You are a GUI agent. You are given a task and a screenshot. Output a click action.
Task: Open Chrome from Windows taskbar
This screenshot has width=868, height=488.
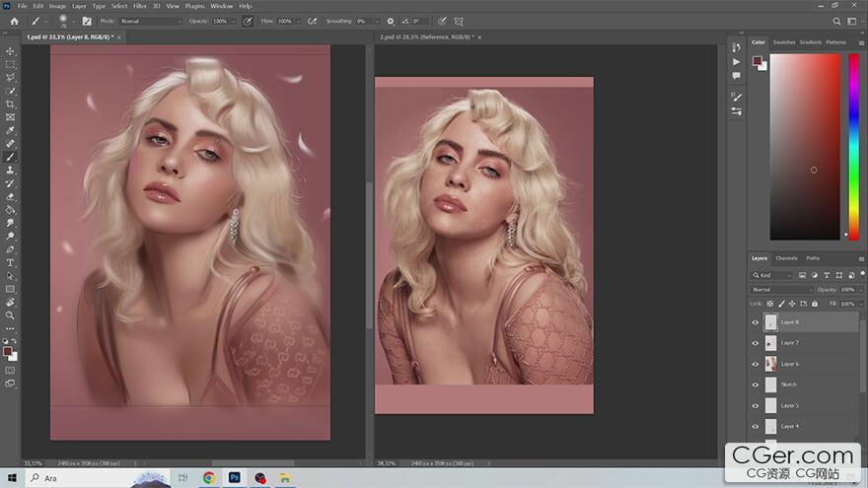pos(209,478)
